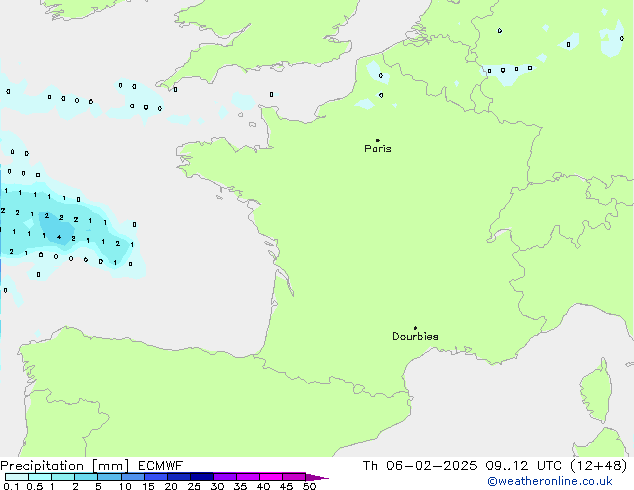The height and width of the screenshot is (490, 634).
Task: Pick the 25–30 mm dark blue swatch
Action: point(202,477)
